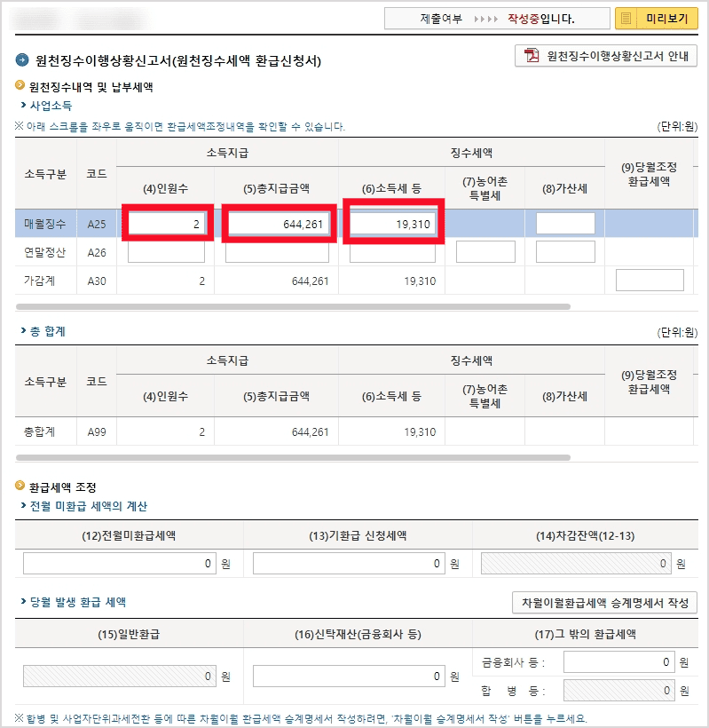Click the 금융회사 등 input under (17)그 밖의 환급세액
This screenshot has width=709, height=728.
tap(618, 661)
